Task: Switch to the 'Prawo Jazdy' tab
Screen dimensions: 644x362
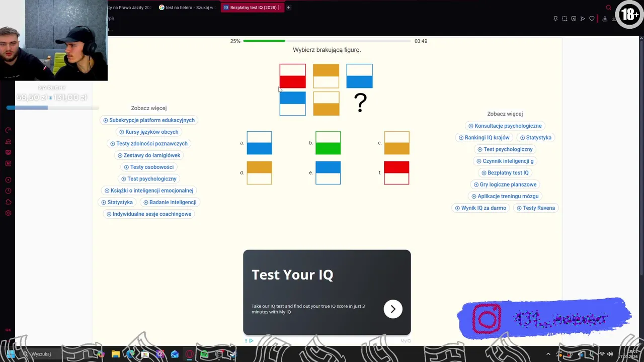Action: (129, 8)
